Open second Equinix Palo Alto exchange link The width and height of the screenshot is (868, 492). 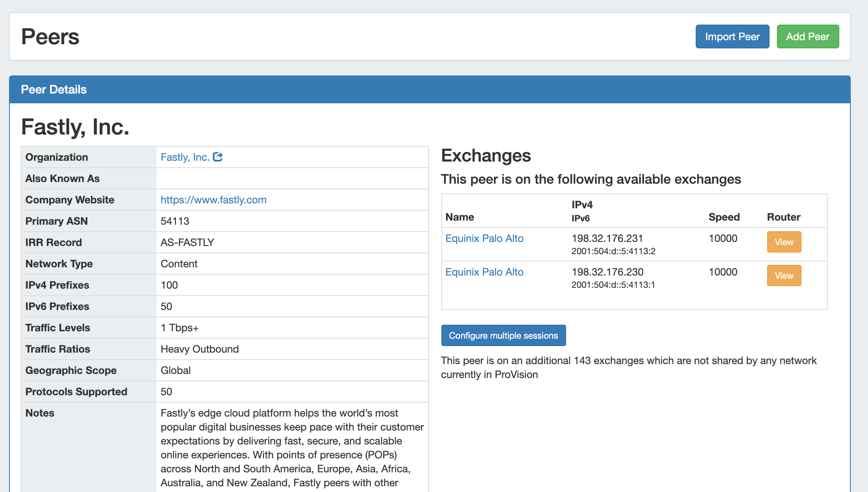[x=484, y=272]
